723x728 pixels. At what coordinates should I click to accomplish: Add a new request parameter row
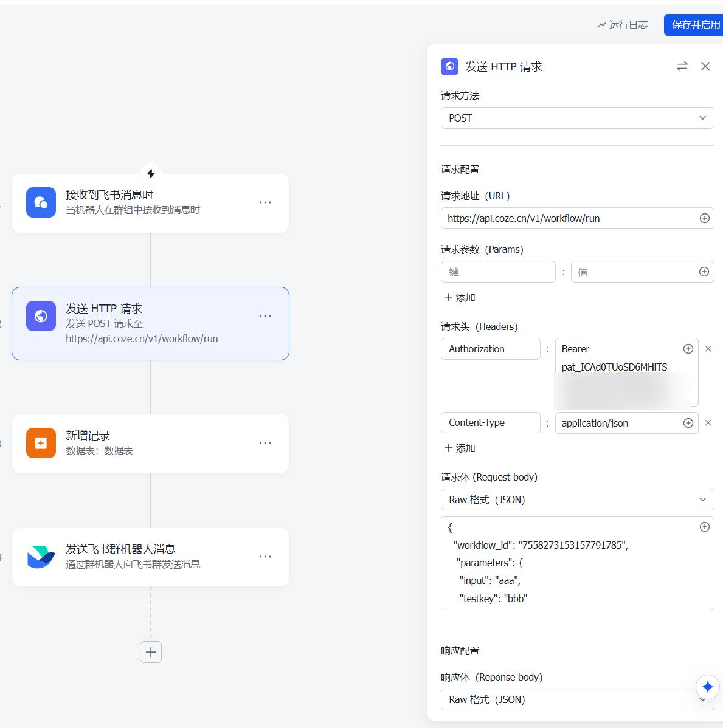point(460,297)
